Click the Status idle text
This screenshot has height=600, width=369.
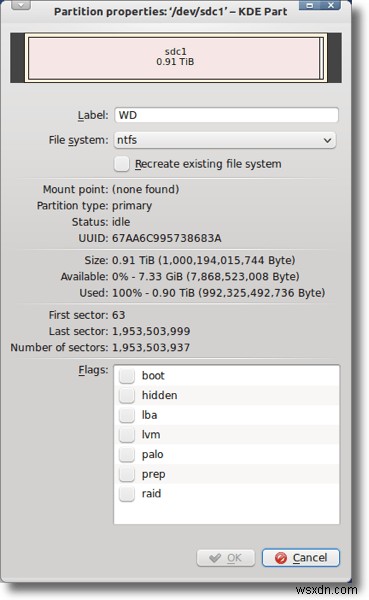pyautogui.click(x=121, y=222)
